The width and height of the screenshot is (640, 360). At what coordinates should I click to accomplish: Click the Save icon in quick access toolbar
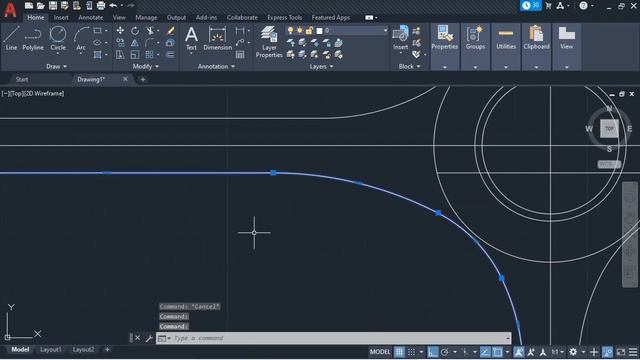tap(53, 6)
